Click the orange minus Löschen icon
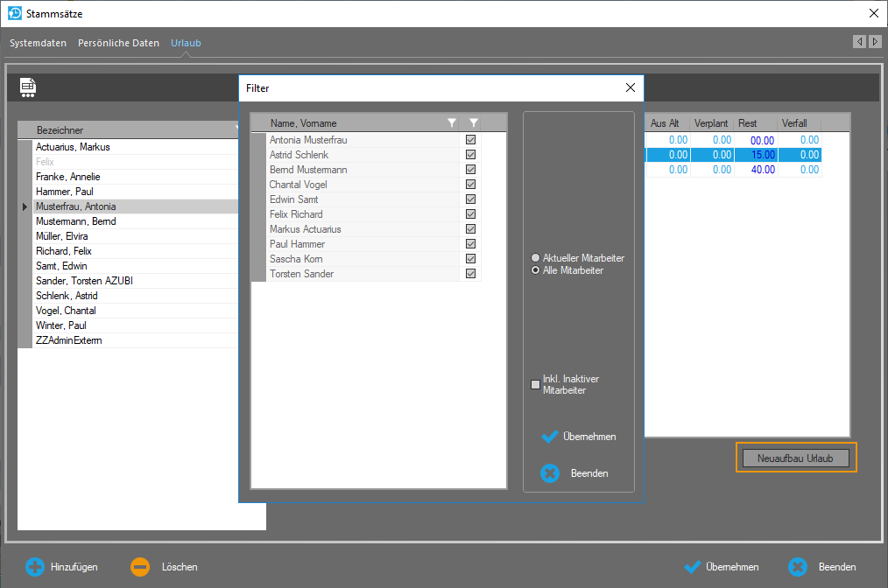Screen dimensions: 888x588 pos(140,567)
